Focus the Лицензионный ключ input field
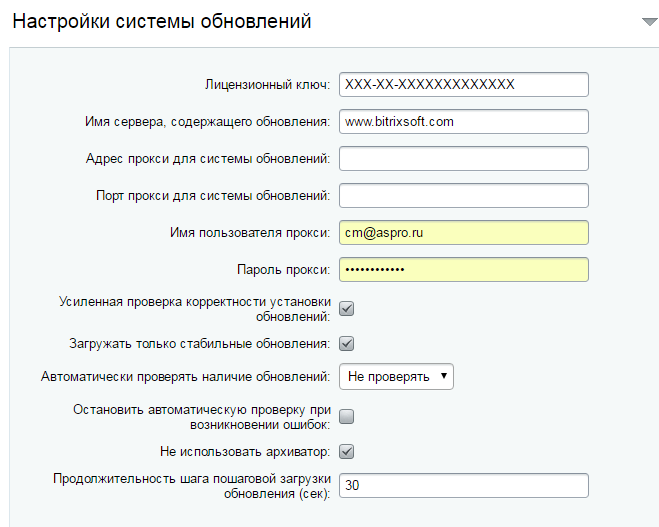 tap(464, 84)
